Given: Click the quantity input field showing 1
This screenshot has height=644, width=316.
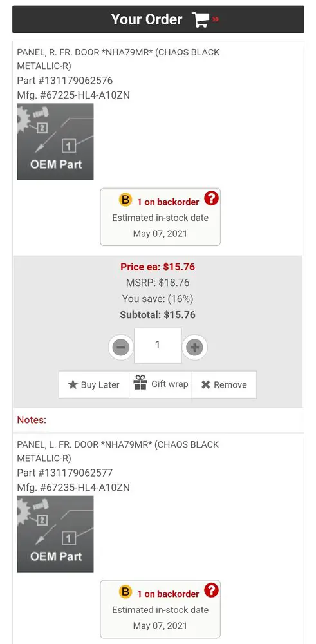Looking at the screenshot, I should point(158,345).
